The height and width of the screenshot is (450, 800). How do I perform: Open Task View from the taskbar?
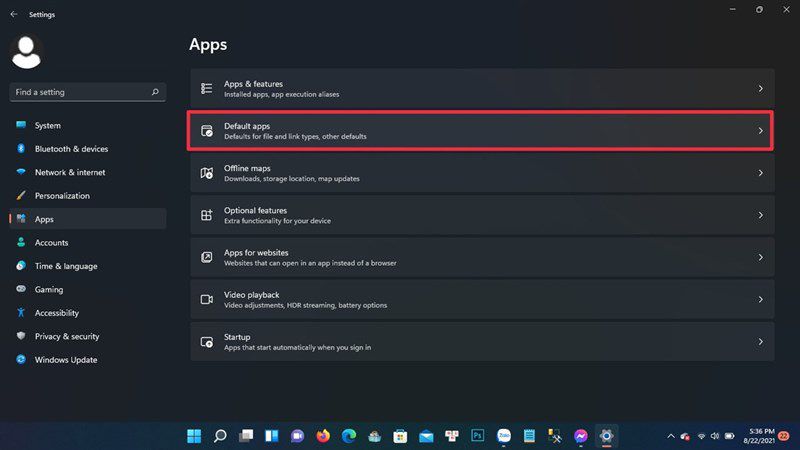246,436
